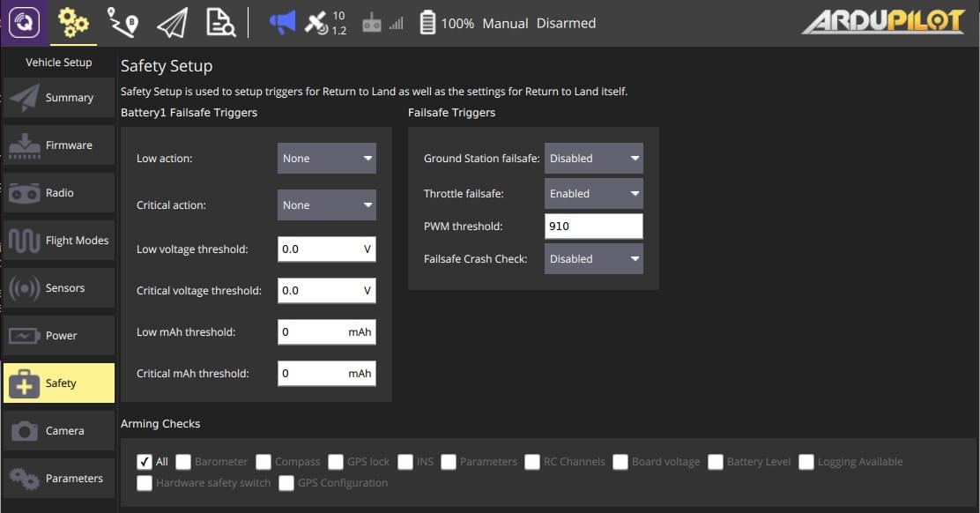980x513 pixels.
Task: Open the Flight Modes setup tab
Action: (59, 241)
